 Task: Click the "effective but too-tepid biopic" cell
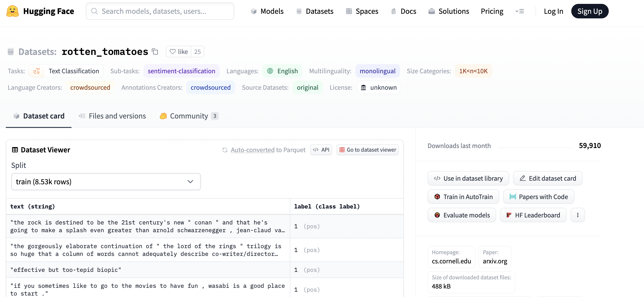[x=148, y=270]
